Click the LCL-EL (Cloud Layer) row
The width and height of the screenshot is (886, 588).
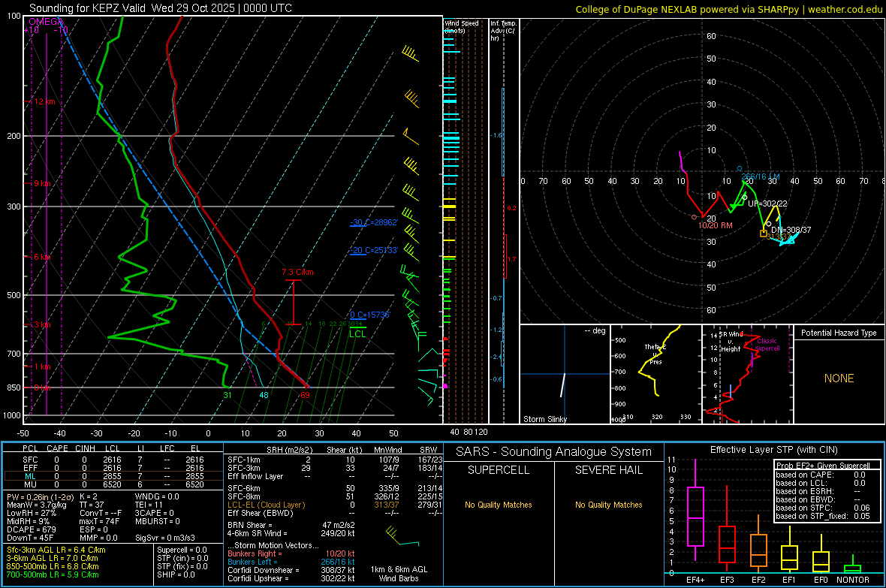335,505
